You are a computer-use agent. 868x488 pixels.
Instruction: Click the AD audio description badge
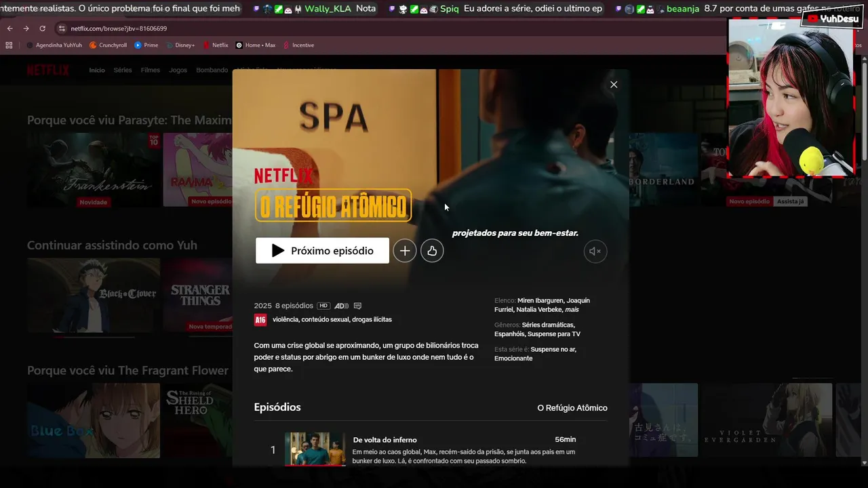click(342, 306)
